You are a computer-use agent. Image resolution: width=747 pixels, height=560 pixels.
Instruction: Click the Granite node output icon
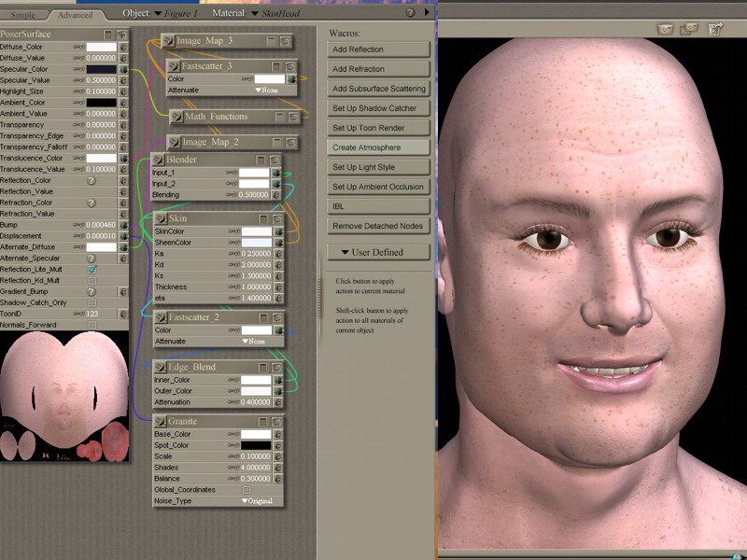pyautogui.click(x=159, y=421)
